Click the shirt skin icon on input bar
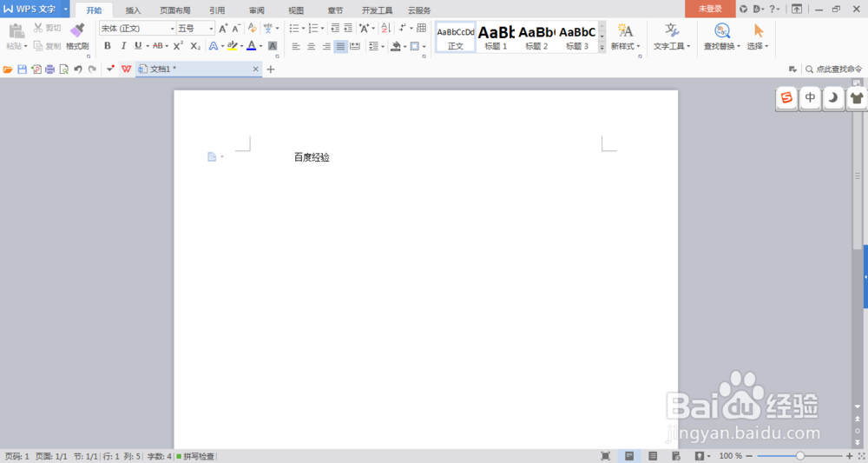The height and width of the screenshot is (463, 868). point(857,98)
